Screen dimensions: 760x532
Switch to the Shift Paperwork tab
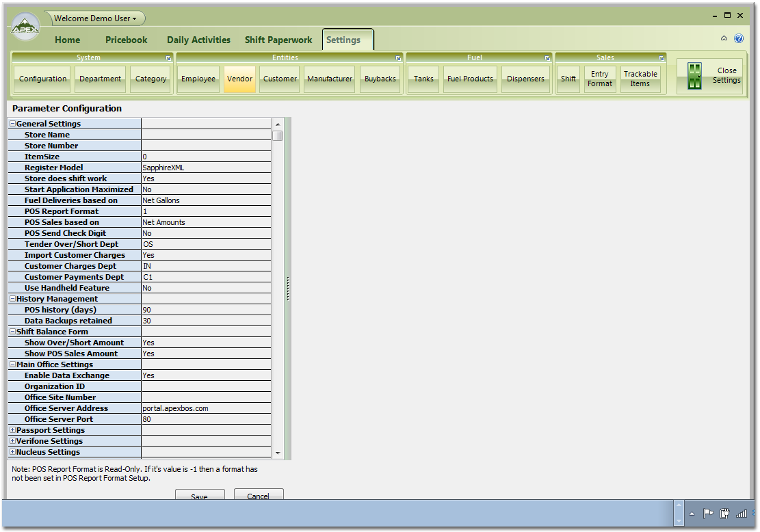(x=278, y=40)
